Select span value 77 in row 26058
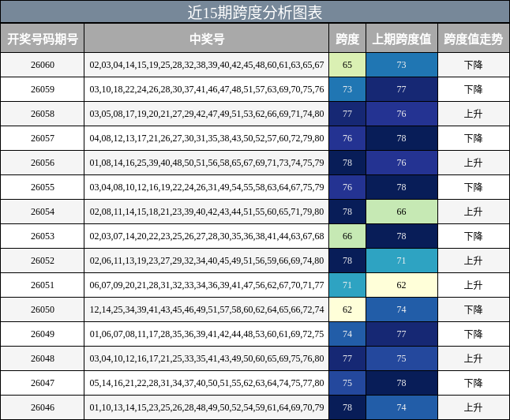510x420 pixels. (347, 114)
